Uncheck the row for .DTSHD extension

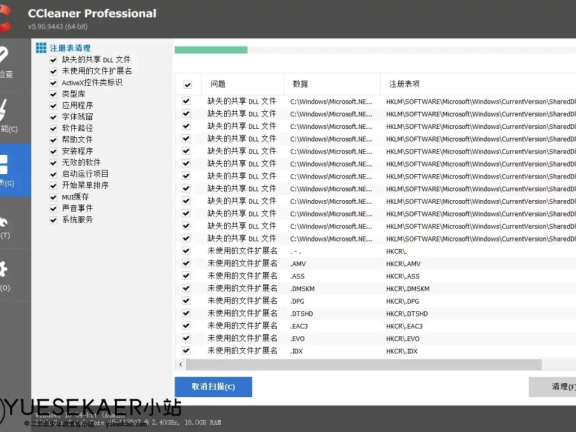pyautogui.click(x=186, y=313)
